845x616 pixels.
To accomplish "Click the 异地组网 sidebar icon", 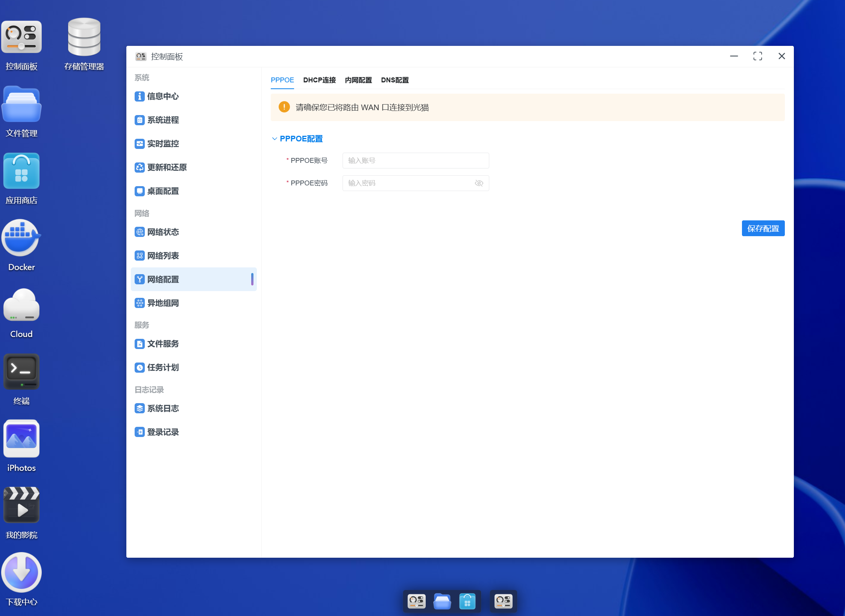I will pos(140,303).
